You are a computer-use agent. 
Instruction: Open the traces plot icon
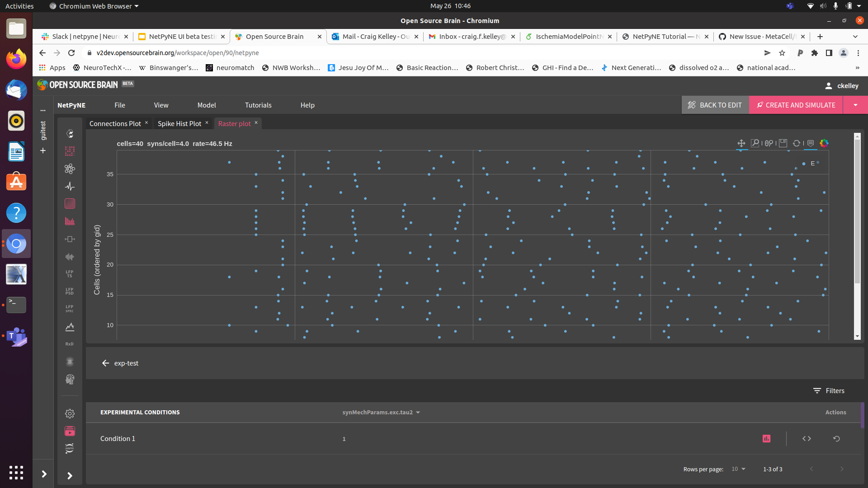coord(70,186)
